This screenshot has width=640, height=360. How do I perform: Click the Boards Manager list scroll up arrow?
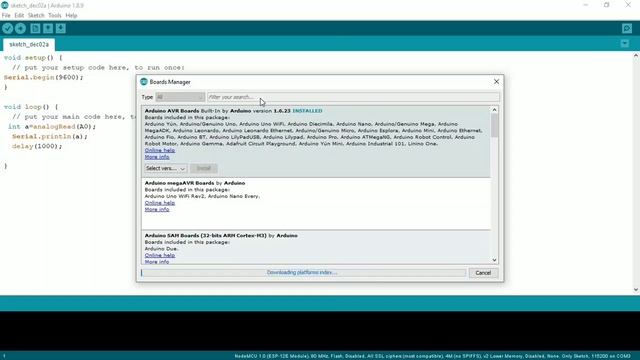494,110
